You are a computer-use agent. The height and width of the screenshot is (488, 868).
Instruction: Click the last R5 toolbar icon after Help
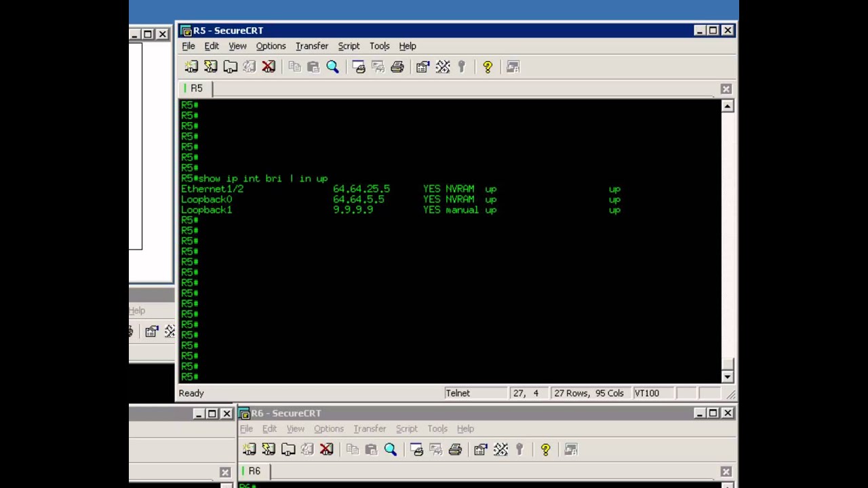(x=513, y=66)
